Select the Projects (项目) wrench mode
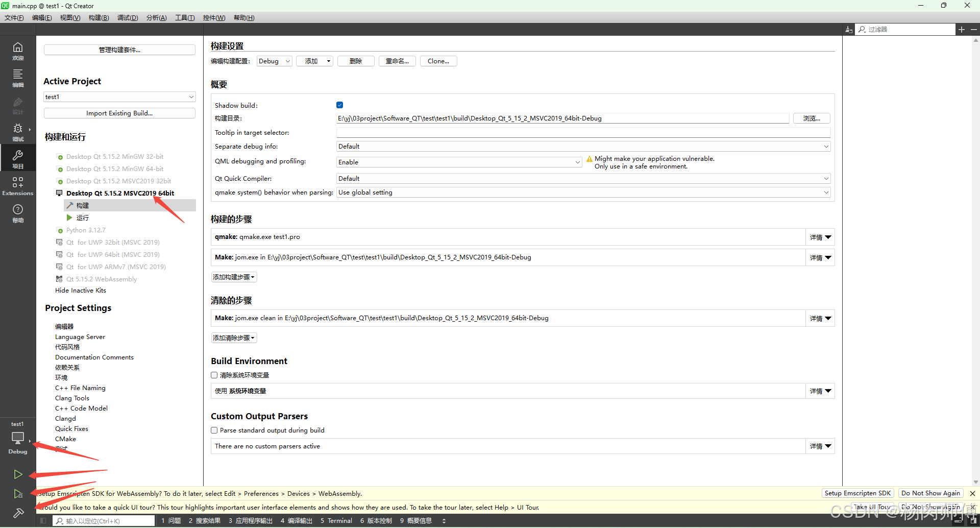The width and height of the screenshot is (980, 528). 18,159
